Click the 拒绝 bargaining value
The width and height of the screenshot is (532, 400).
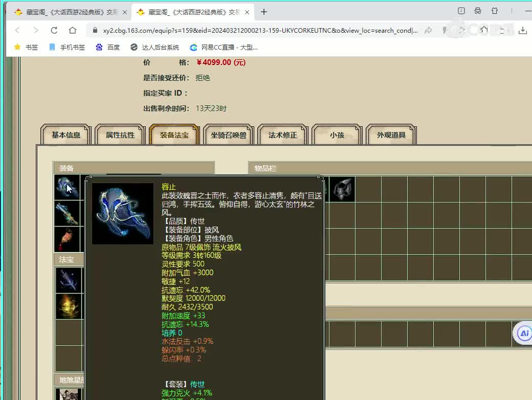(x=203, y=78)
